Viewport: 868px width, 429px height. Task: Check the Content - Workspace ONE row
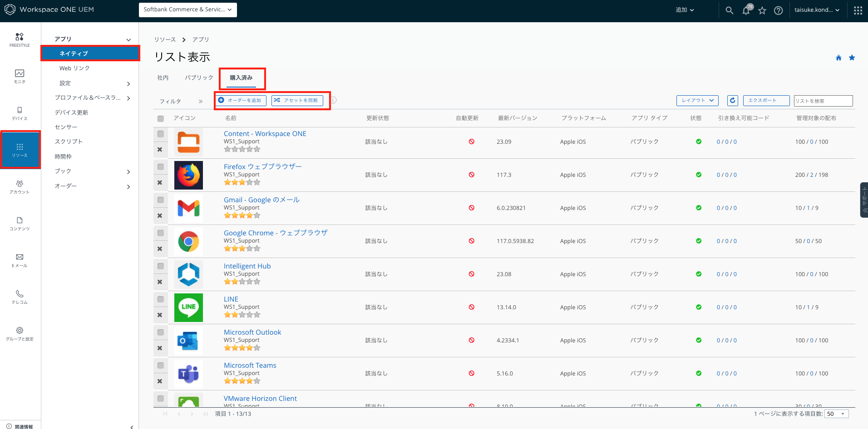point(161,134)
